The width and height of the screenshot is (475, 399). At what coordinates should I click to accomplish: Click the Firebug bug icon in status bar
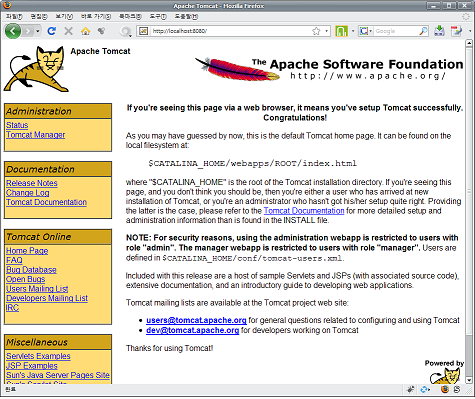pos(410,389)
